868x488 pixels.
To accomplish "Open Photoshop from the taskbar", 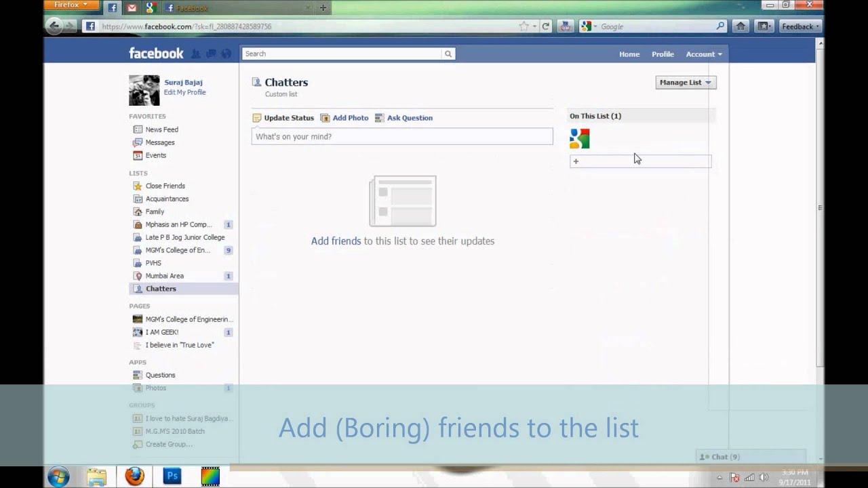I will (x=172, y=476).
